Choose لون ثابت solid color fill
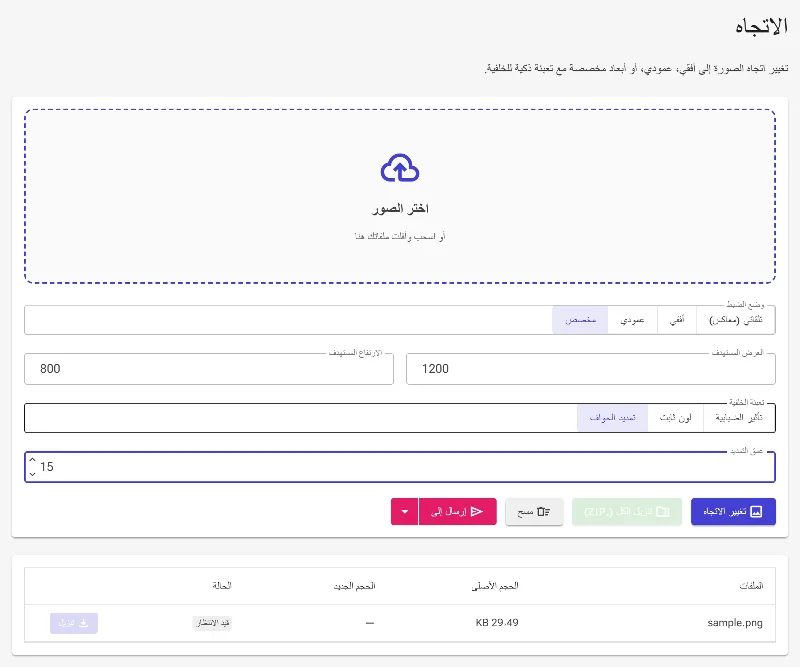 (676, 418)
